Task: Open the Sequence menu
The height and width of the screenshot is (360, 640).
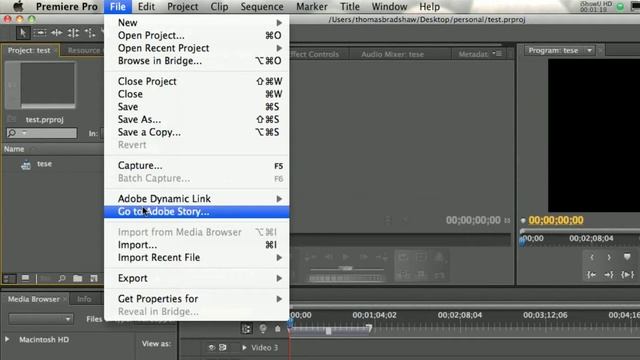Action: coord(262,7)
